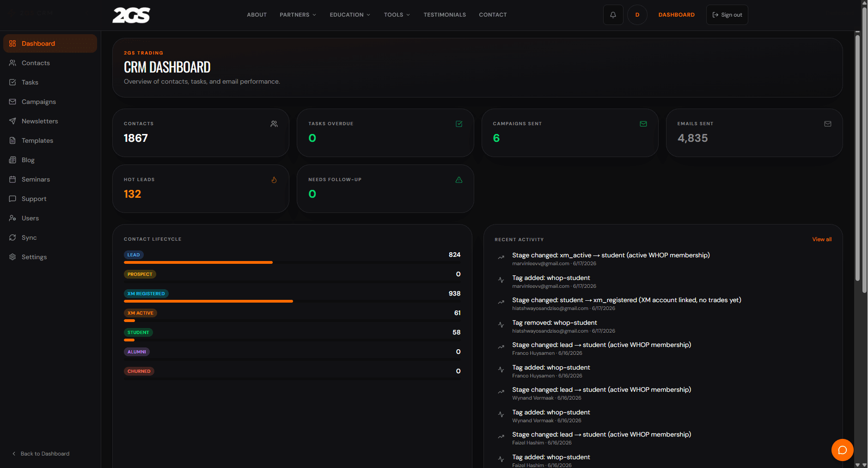
Task: Click the Support message icon
Action: [x=12, y=199]
